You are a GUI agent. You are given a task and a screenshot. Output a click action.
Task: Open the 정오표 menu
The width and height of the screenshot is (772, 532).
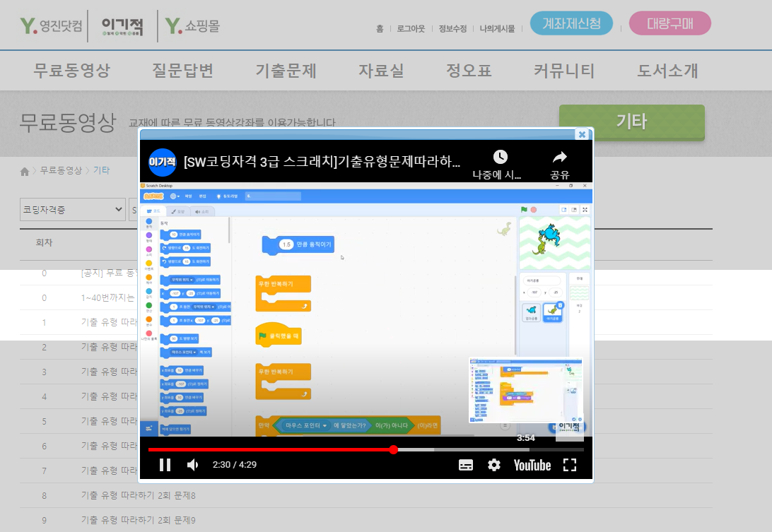click(x=469, y=71)
